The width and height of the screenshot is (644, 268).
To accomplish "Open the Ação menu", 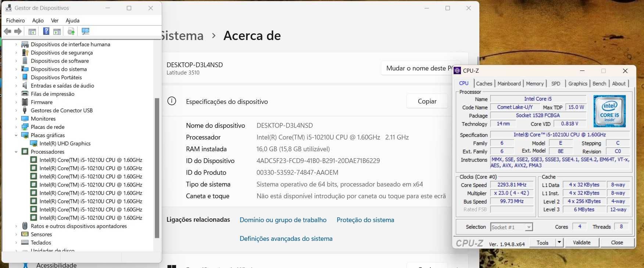I will [x=38, y=21].
